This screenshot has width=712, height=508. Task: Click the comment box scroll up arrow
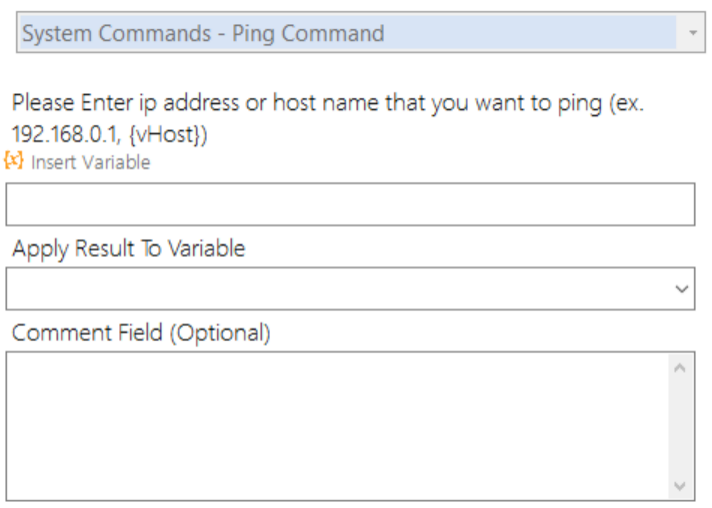(x=680, y=368)
